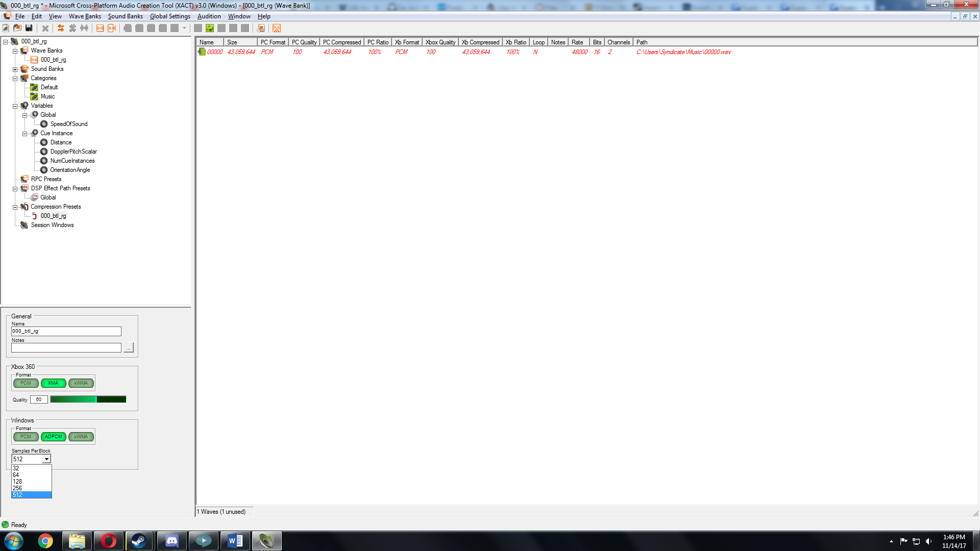Click the New Project toolbar icon
The width and height of the screenshot is (980, 551).
[x=6, y=28]
